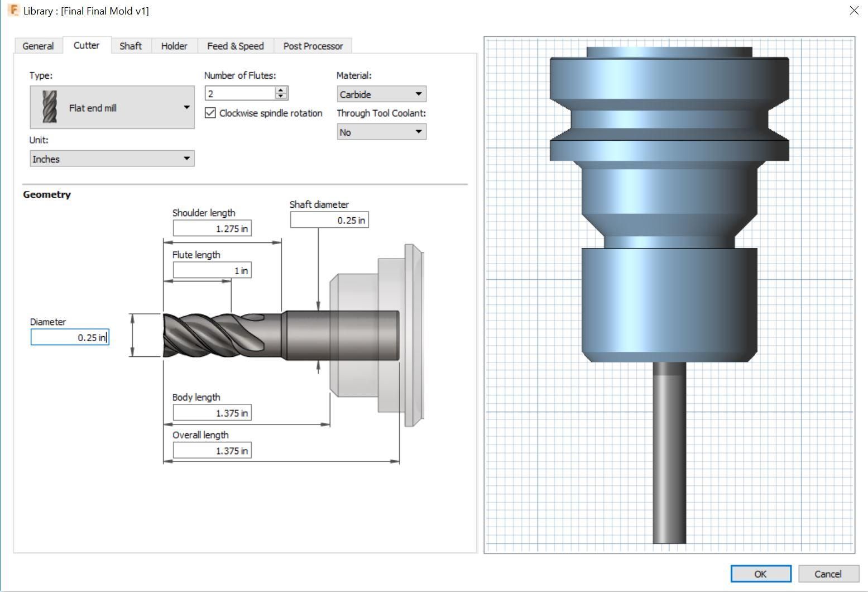Decrease number of flutes with down arrow
Image resolution: width=868 pixels, height=592 pixels.
point(281,97)
